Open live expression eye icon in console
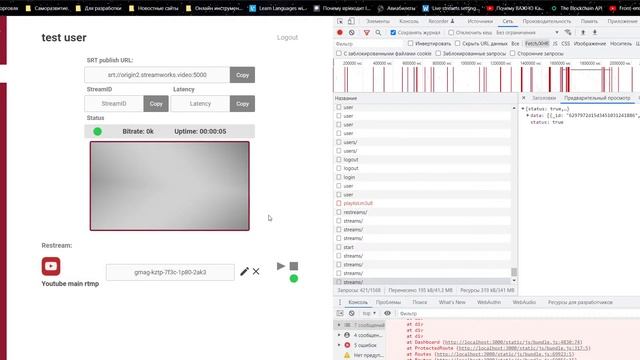The height and width of the screenshot is (360, 640). pos(387,313)
